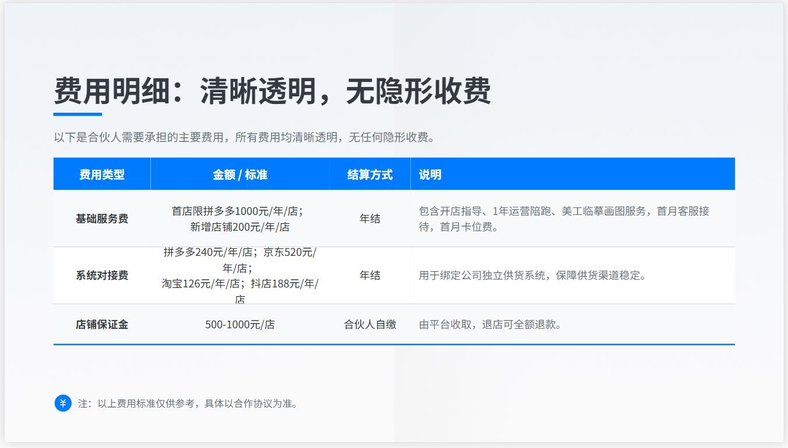
Task: Click the 合伙人自缴 settlement cell
Action: [x=370, y=324]
